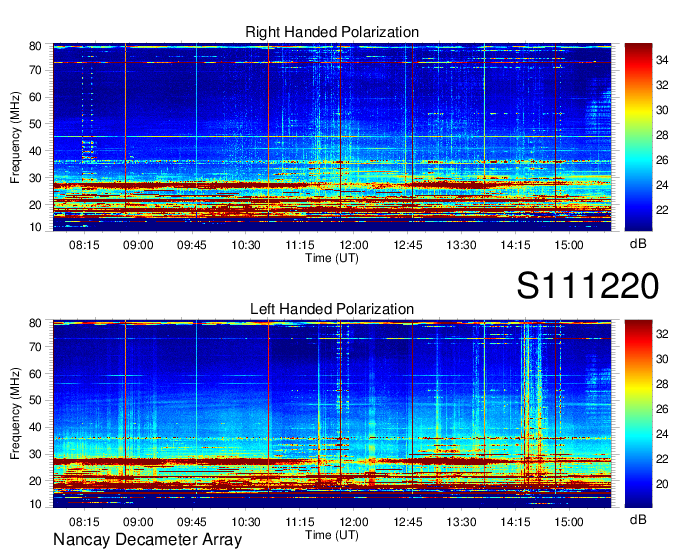Click the "34" value on Right Handed color bar
The width and height of the screenshot is (680, 552).
[662, 60]
